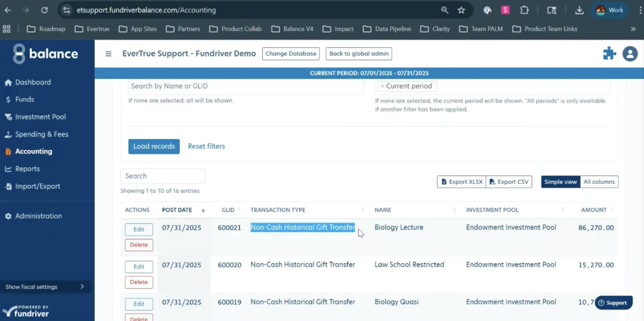This screenshot has width=644, height=321.
Task: Click the Reset filters link
Action: point(206,146)
